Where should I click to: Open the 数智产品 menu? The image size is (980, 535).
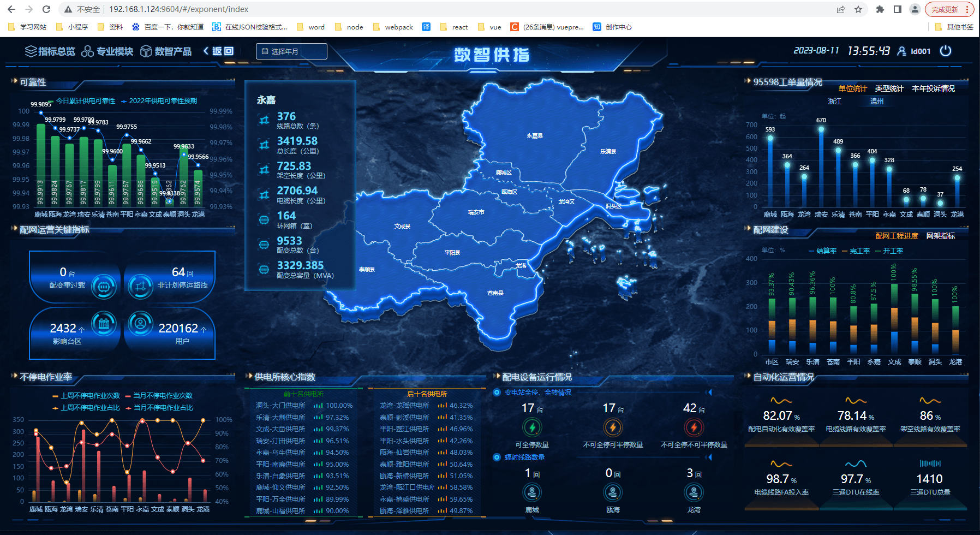point(166,51)
